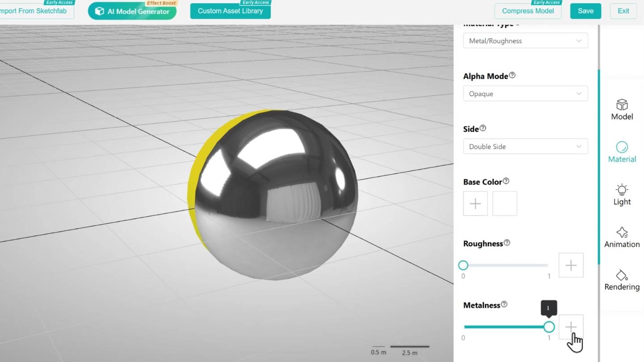Open the Side dropdown showing Double Side

click(x=525, y=146)
